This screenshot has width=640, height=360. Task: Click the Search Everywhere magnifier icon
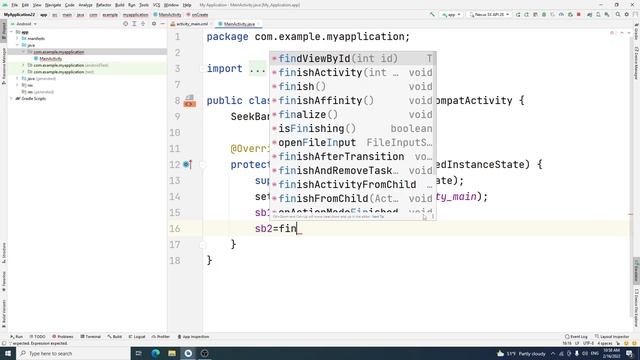[x=618, y=15]
